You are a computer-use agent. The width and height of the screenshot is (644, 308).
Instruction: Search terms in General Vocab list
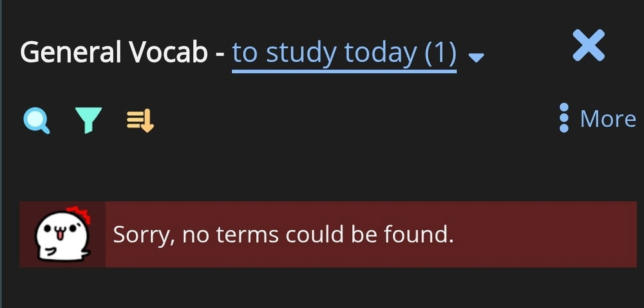[x=36, y=120]
